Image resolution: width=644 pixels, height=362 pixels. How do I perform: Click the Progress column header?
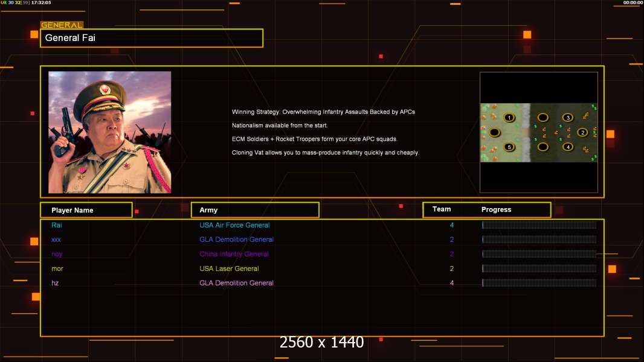(496, 209)
